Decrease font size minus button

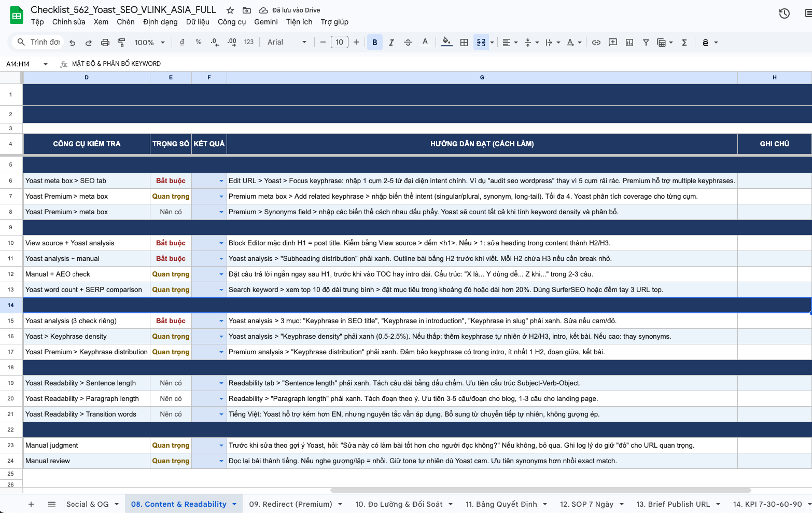[323, 42]
